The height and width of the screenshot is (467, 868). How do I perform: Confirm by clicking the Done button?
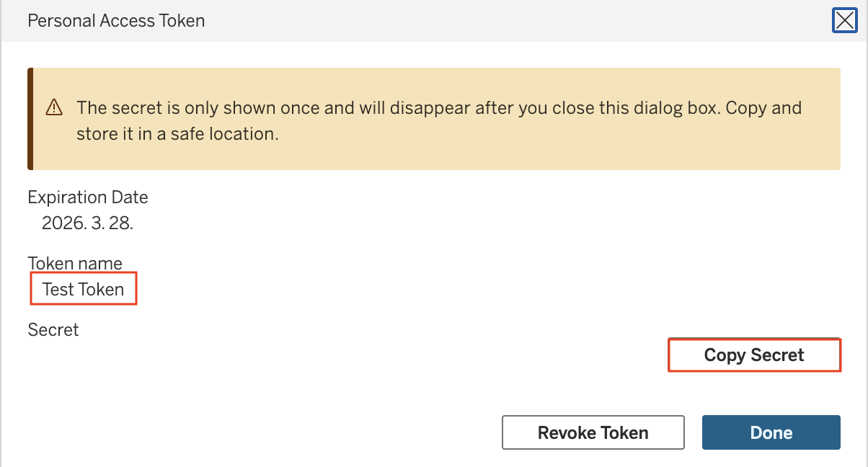(771, 432)
